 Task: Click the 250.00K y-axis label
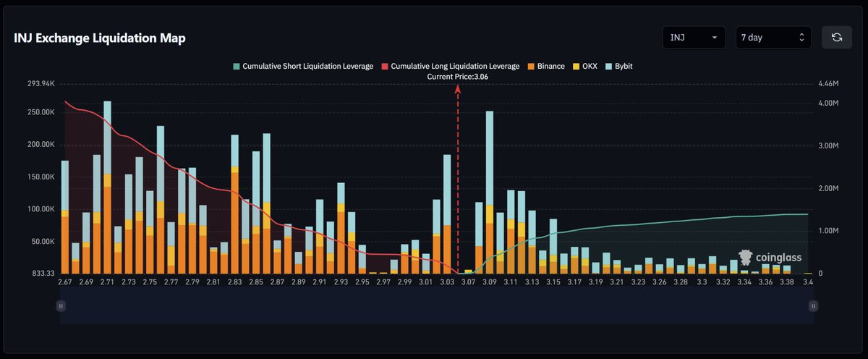(41, 113)
